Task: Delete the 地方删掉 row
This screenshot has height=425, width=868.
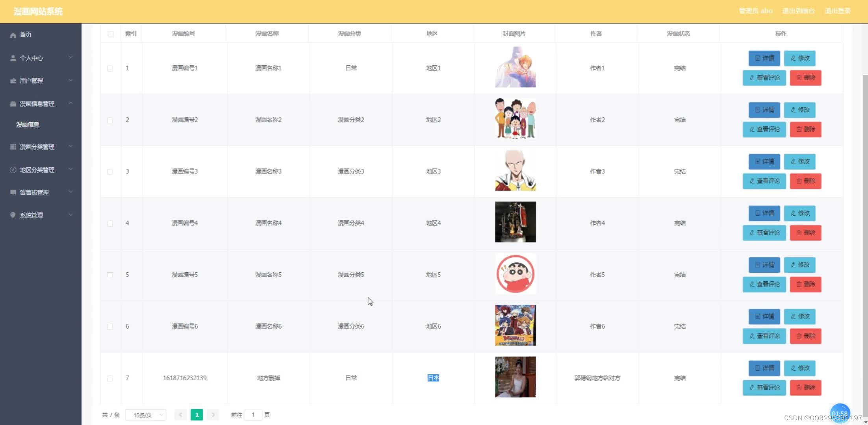Action: coord(805,388)
